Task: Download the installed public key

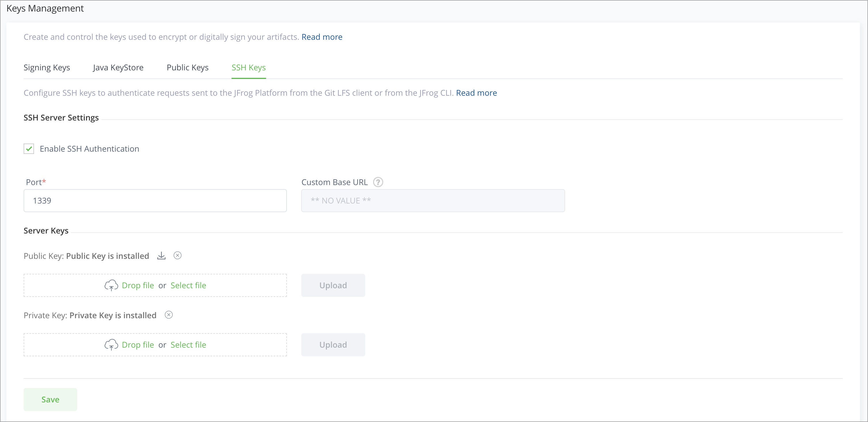Action: (x=161, y=256)
